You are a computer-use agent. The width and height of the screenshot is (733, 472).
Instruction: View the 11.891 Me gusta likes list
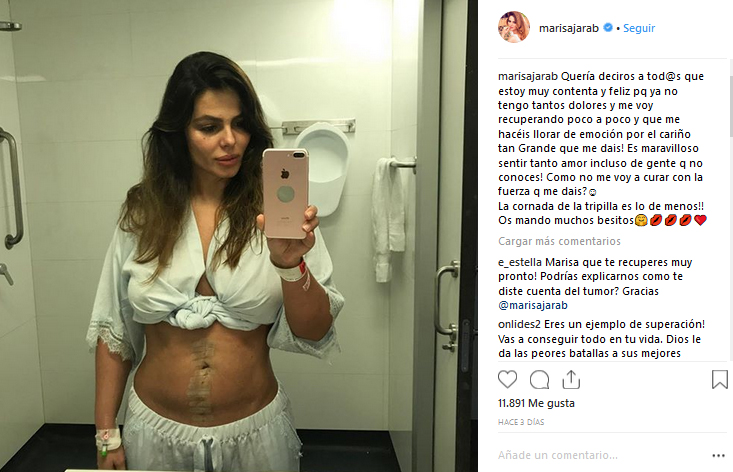pyautogui.click(x=536, y=403)
